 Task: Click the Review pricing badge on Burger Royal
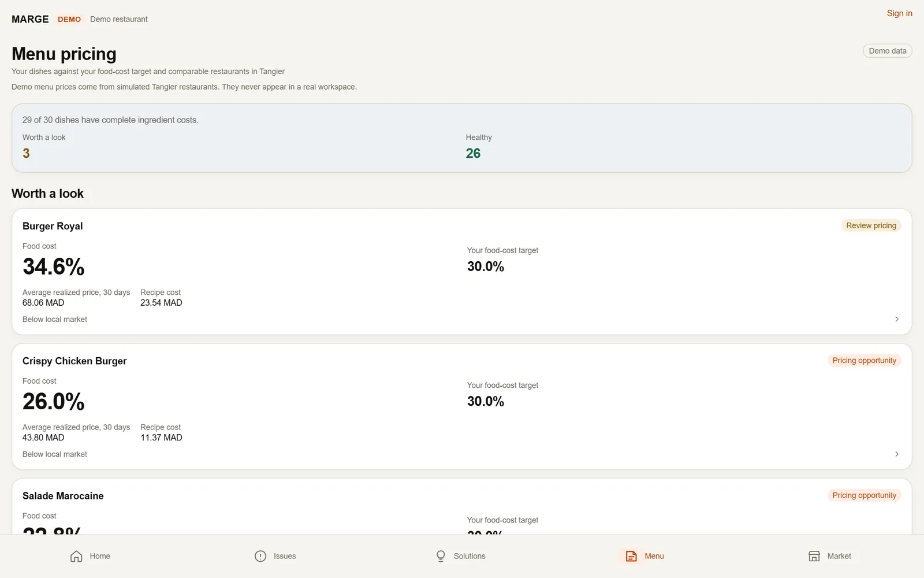(871, 225)
